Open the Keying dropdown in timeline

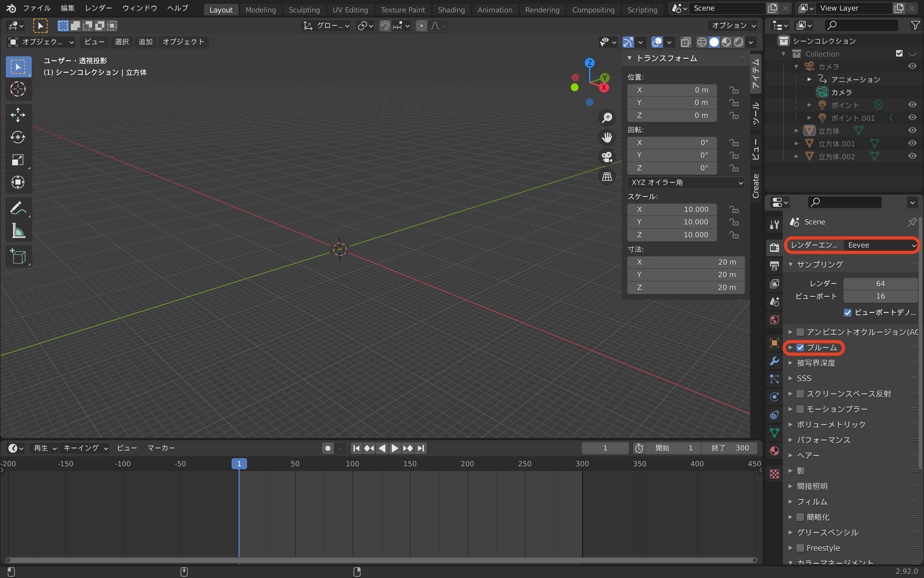tap(86, 448)
